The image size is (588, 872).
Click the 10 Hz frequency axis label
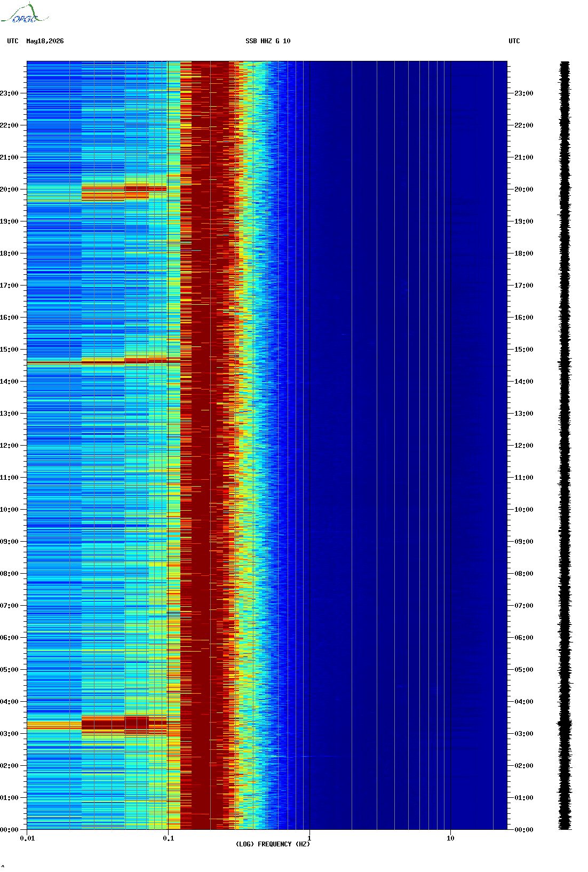point(450,838)
